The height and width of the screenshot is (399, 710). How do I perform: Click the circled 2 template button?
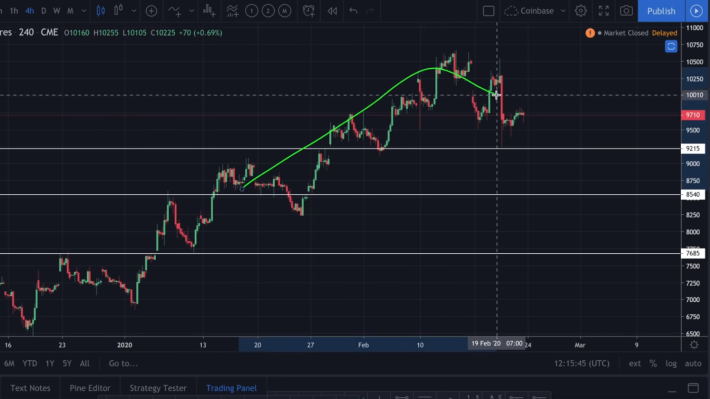click(268, 11)
